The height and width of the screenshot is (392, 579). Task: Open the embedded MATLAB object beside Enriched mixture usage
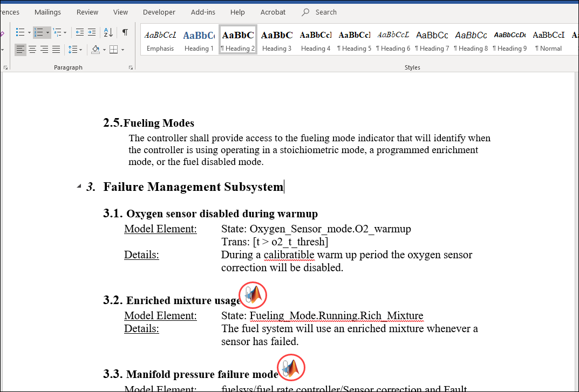(253, 295)
